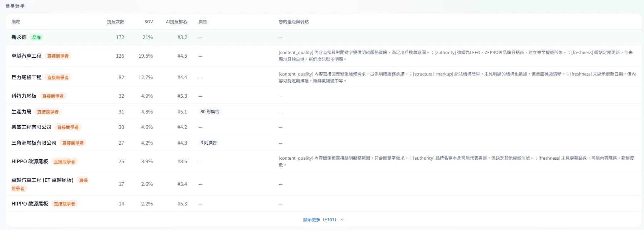Screen dimensions: 644x242
Task: Click the #5.1 AI ranking value
Action: tap(182, 112)
